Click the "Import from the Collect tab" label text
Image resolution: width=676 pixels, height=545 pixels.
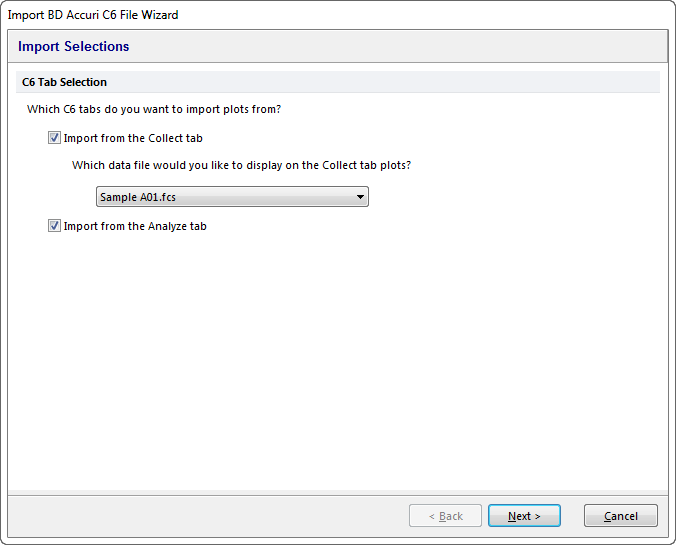[x=133, y=138]
